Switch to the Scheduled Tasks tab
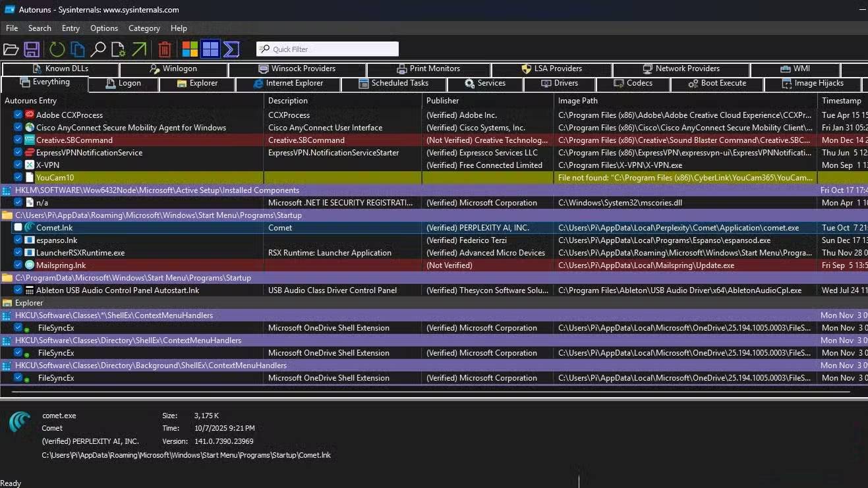The image size is (868, 488). 393,84
